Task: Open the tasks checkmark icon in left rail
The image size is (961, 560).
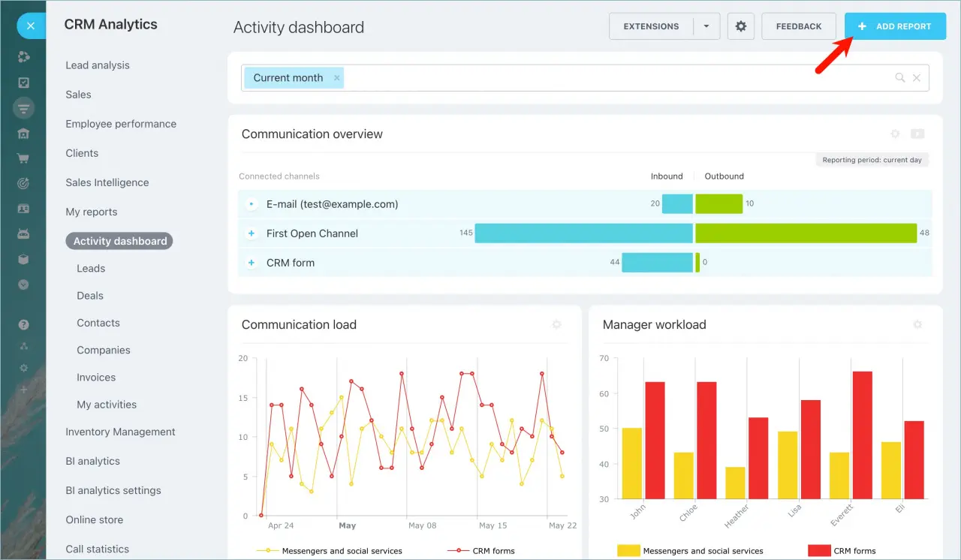Action: 23,83
